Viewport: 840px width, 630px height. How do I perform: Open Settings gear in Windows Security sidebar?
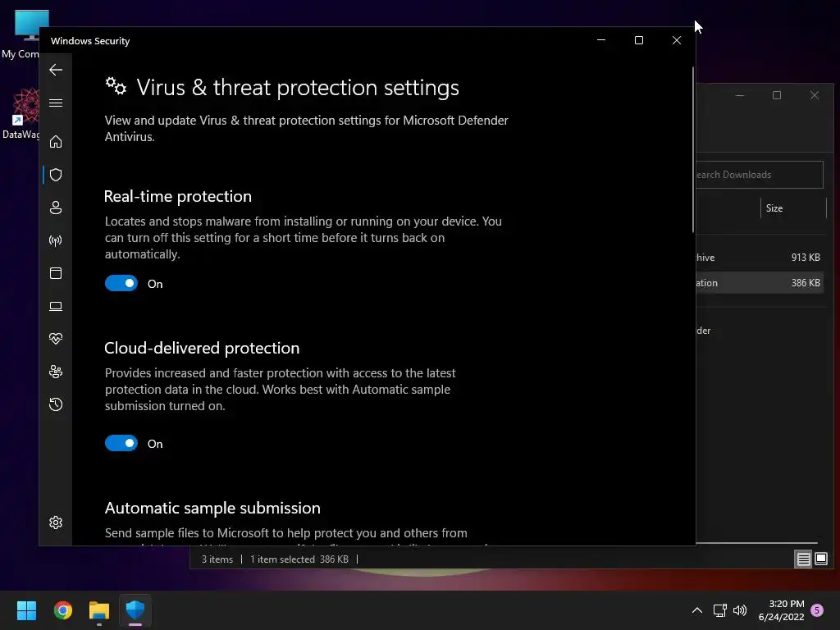pyautogui.click(x=56, y=523)
